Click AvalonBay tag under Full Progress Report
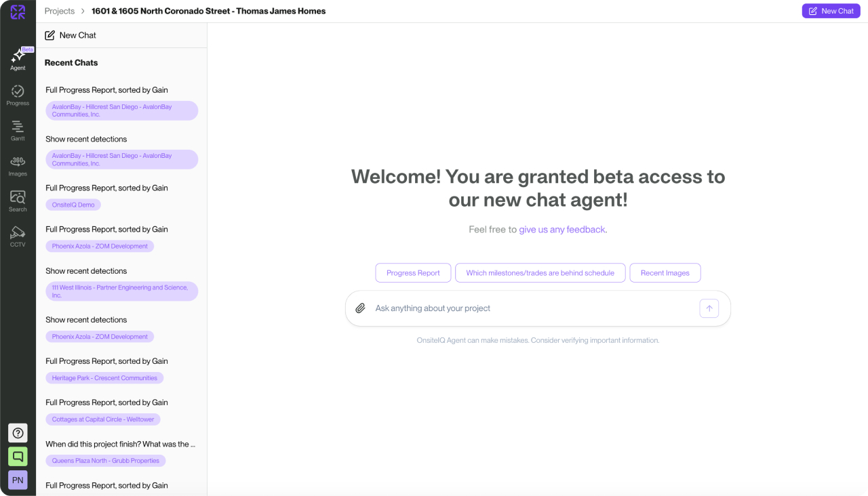 point(122,110)
